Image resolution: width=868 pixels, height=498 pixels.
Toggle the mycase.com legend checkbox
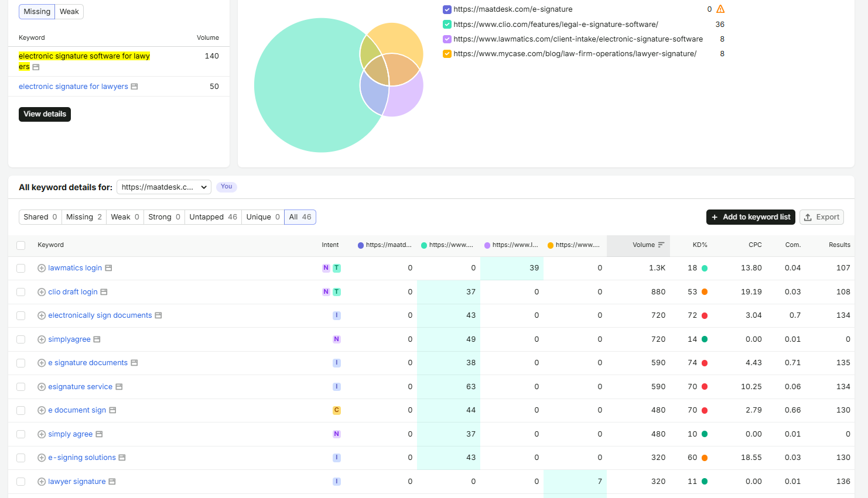click(447, 54)
